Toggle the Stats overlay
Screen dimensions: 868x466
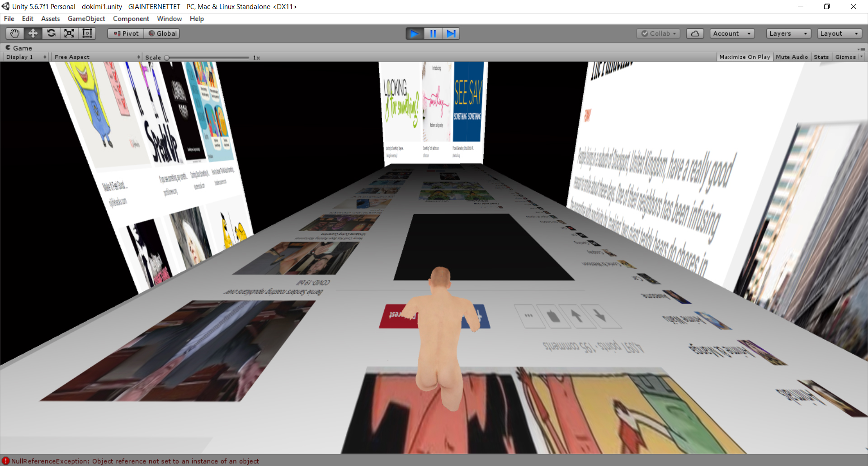coord(821,57)
